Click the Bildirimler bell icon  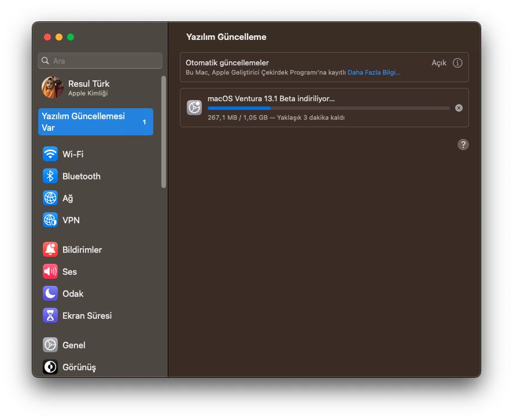pyautogui.click(x=50, y=249)
